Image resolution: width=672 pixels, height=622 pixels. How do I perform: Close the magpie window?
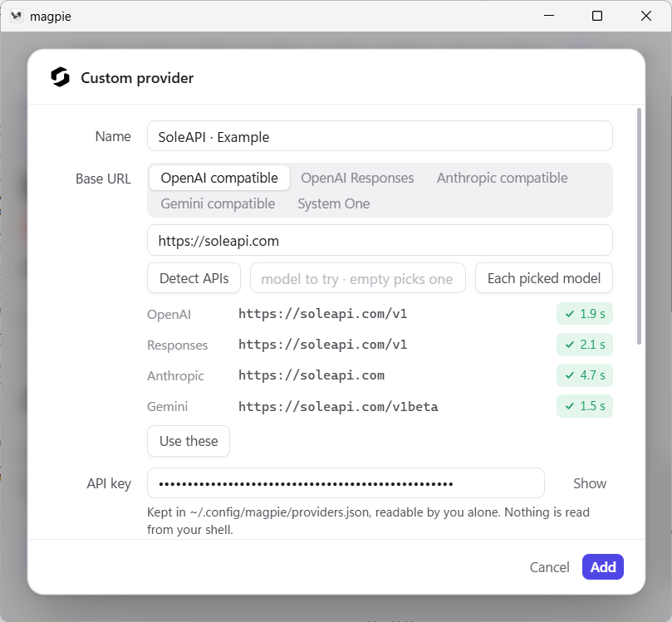[646, 16]
